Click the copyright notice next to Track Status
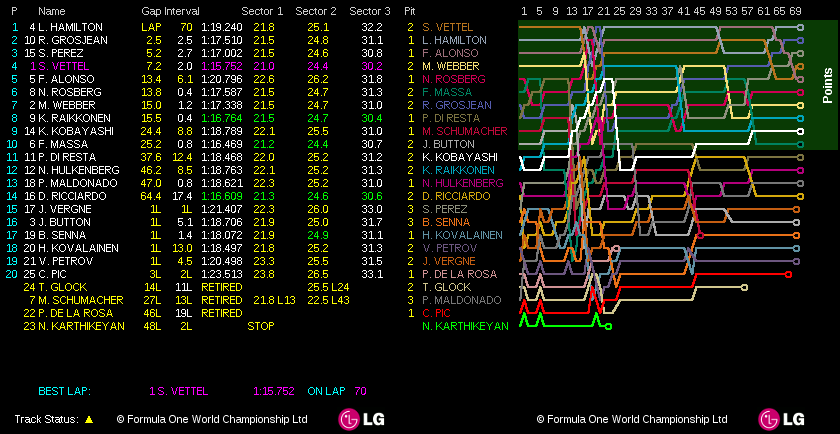 tap(212, 419)
